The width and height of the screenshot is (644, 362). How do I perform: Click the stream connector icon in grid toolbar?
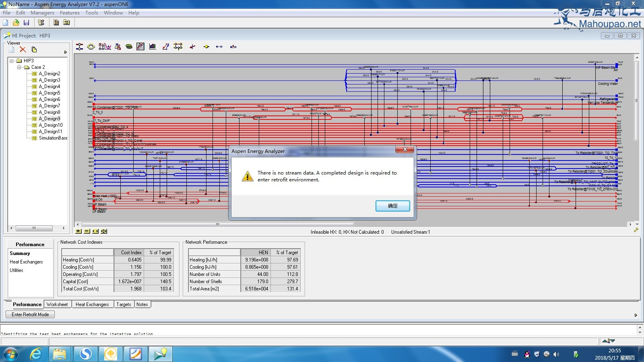pos(80,47)
